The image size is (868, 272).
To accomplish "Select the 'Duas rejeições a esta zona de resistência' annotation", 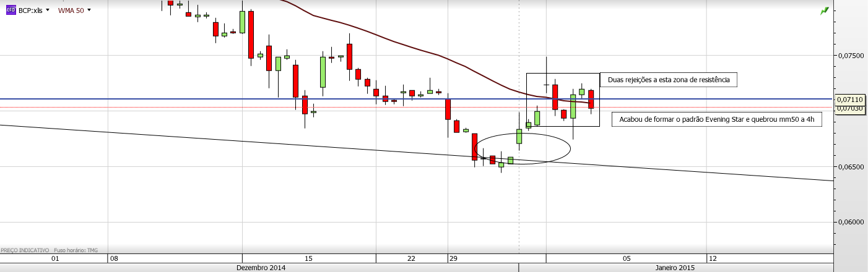I will [669, 80].
